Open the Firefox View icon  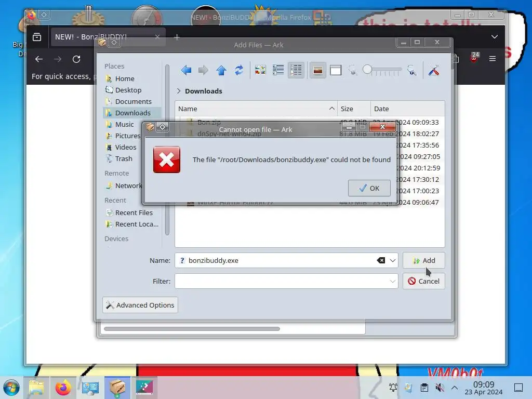click(37, 37)
